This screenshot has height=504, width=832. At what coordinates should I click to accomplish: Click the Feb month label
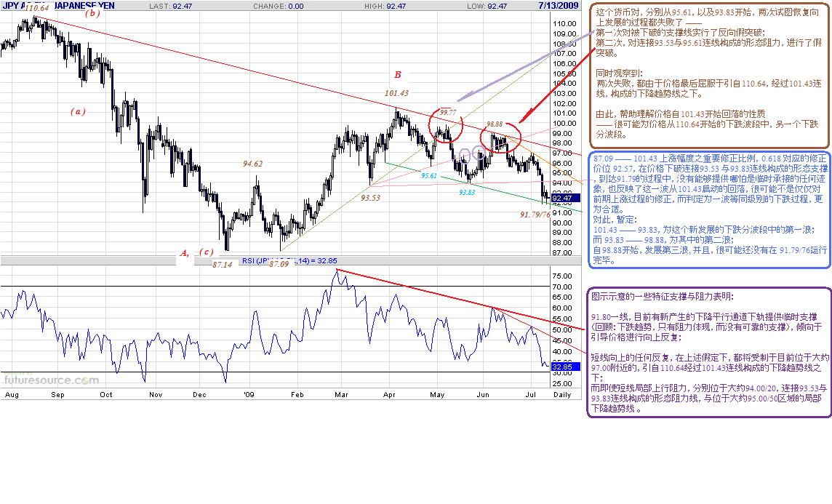(x=297, y=395)
